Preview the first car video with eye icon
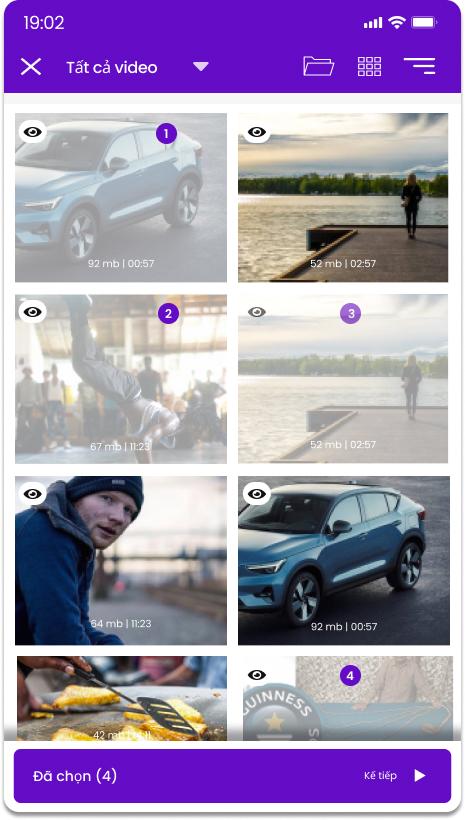Screen dimensions: 465x820 [x=32, y=132]
